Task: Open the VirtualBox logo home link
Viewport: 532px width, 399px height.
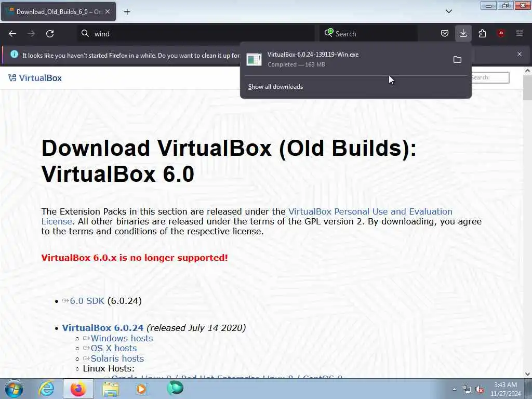Action: (x=35, y=78)
